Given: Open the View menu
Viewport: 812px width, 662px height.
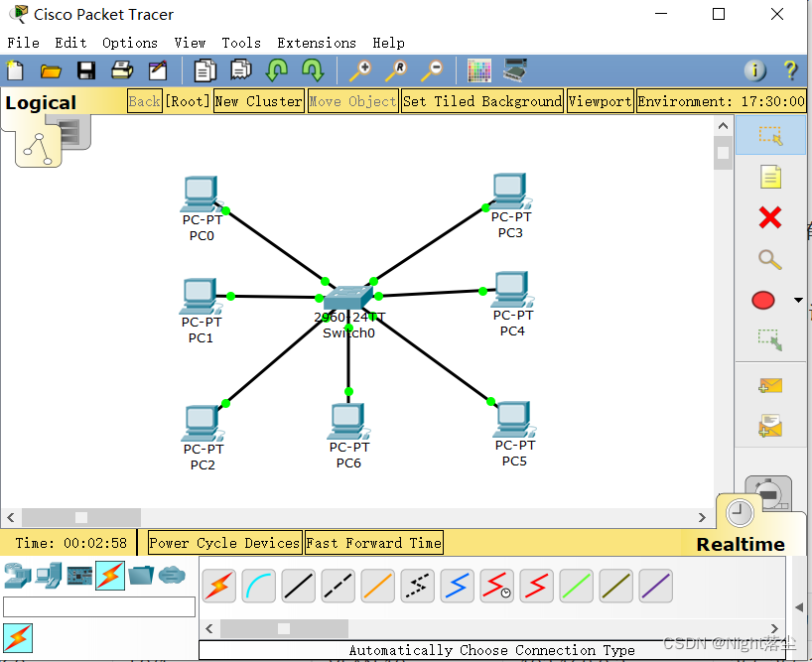Looking at the screenshot, I should (x=190, y=43).
